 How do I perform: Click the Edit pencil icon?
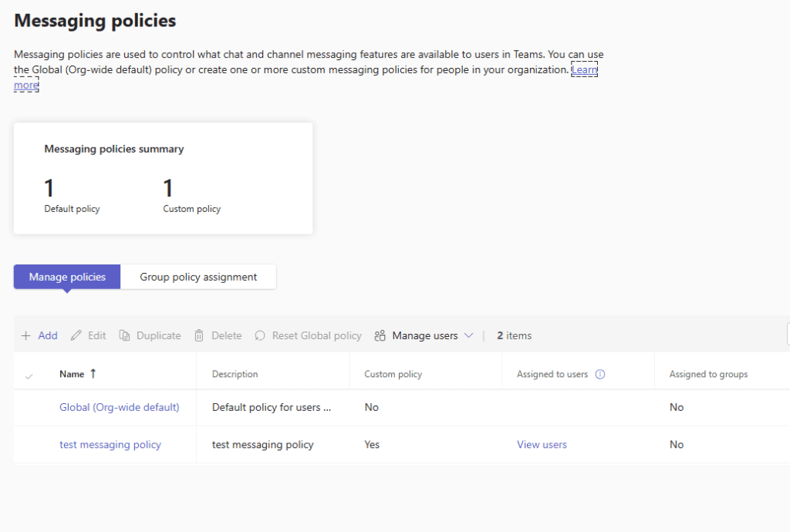coord(76,336)
